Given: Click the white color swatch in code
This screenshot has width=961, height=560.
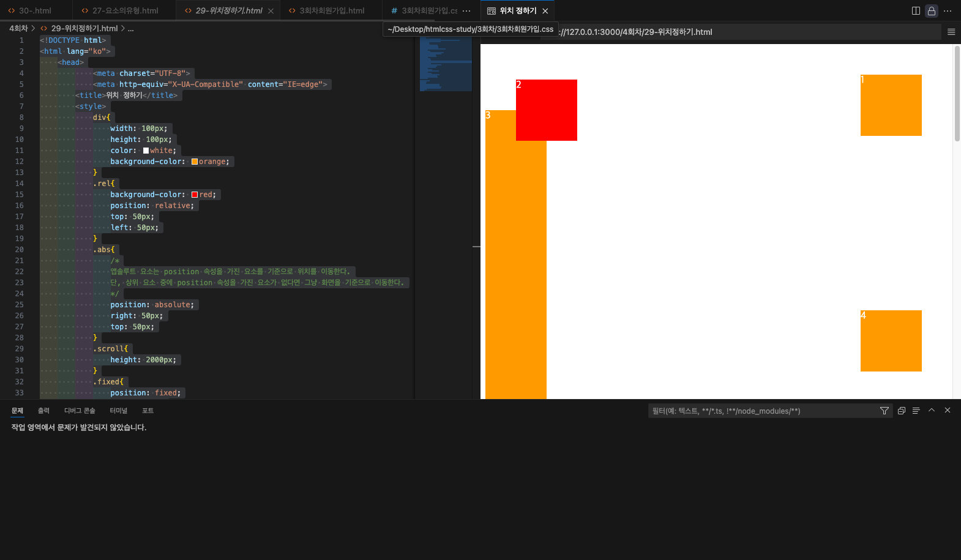Looking at the screenshot, I should (146, 151).
